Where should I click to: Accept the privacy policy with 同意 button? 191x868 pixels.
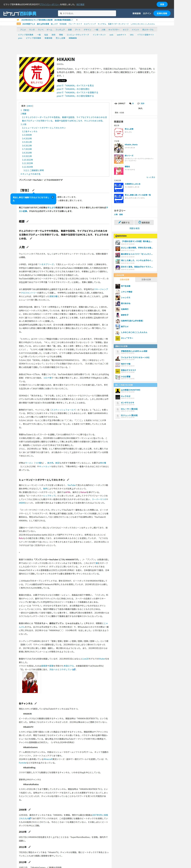tap(162, 4)
